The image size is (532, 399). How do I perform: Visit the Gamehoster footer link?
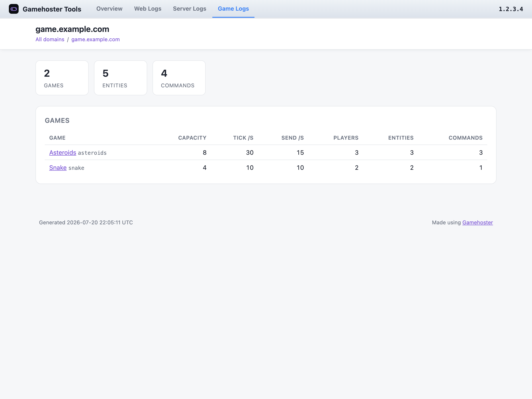[478, 223]
